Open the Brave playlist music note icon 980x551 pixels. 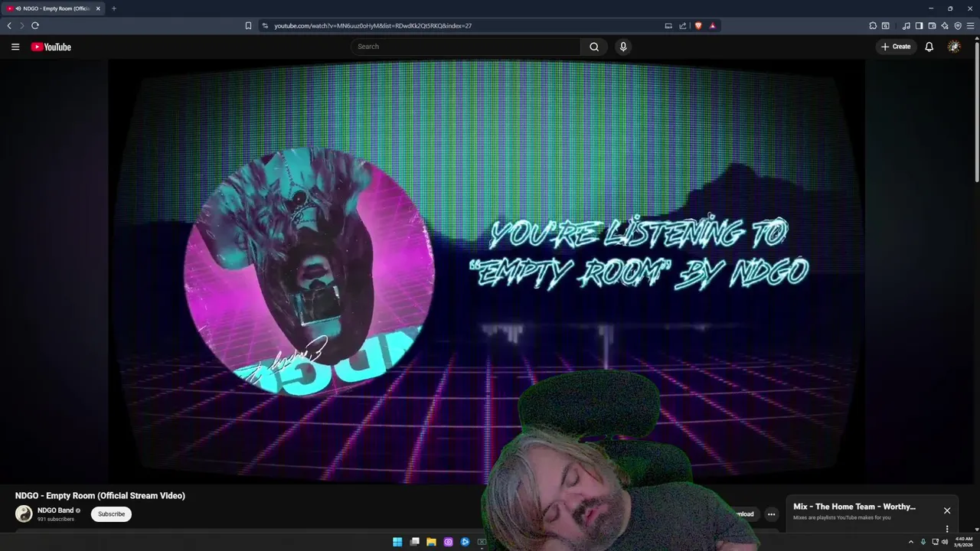point(906,25)
